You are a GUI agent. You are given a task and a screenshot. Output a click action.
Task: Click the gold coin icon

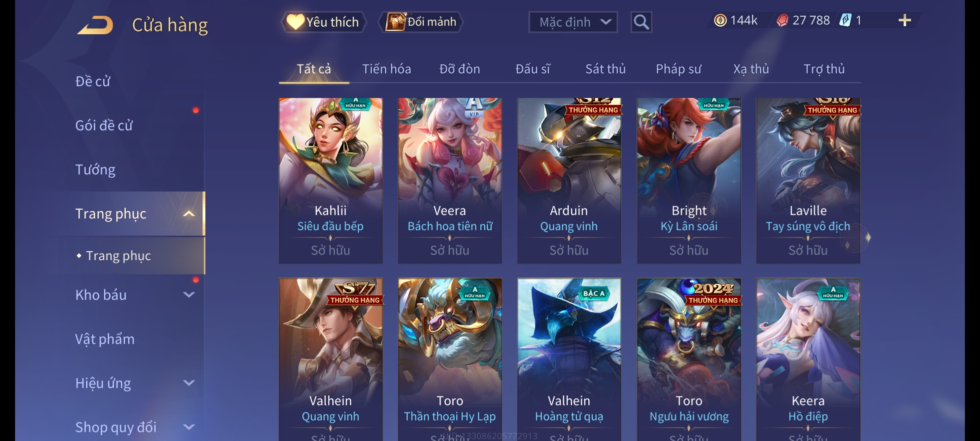point(720,20)
